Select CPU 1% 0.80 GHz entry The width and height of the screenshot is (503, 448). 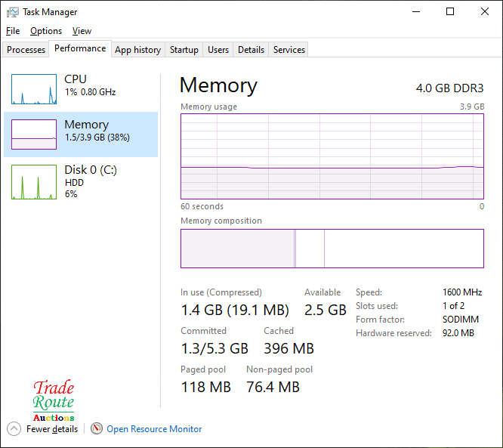pyautogui.click(x=81, y=89)
